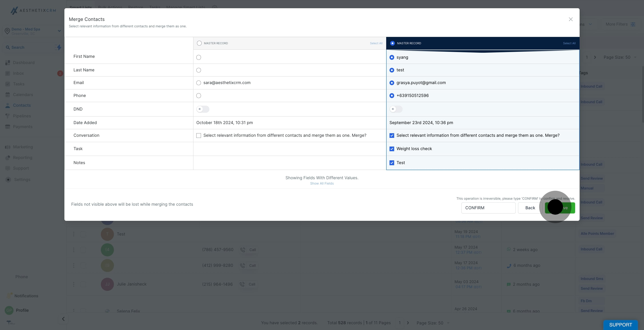The image size is (644, 330).
Task: Open row menu for Julie Janisheck
Action: pyautogui.click(x=74, y=284)
